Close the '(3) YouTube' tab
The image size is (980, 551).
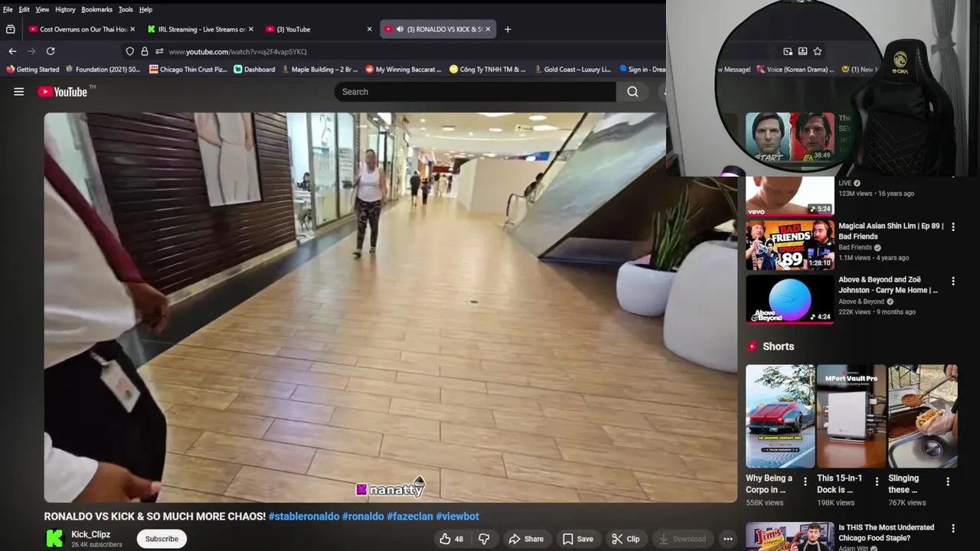click(369, 29)
